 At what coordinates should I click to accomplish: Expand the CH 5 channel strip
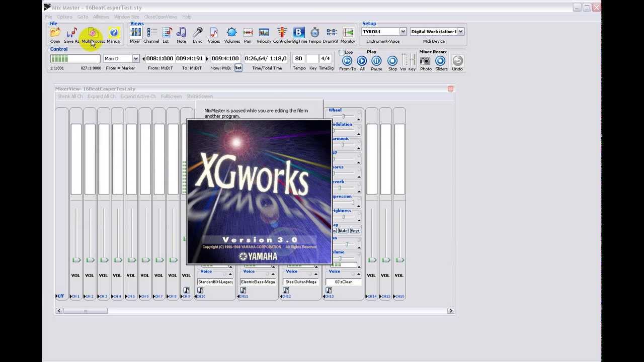[x=126, y=297]
